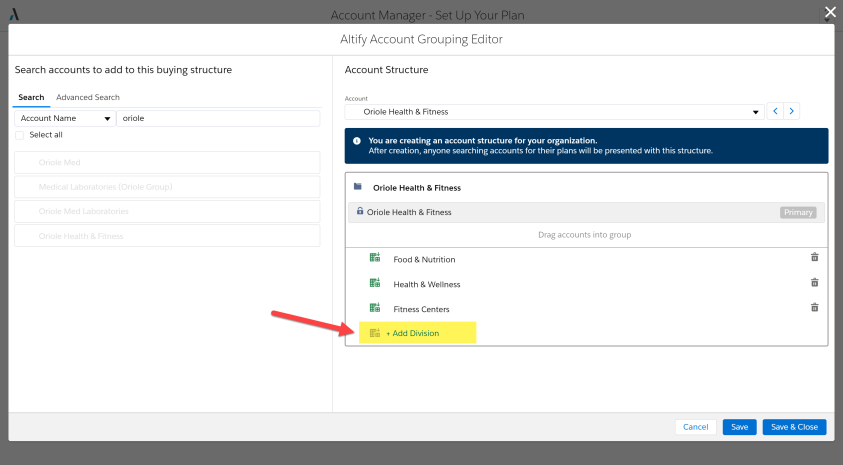Close the grouping editor with X
843x465 pixels.
(x=830, y=12)
